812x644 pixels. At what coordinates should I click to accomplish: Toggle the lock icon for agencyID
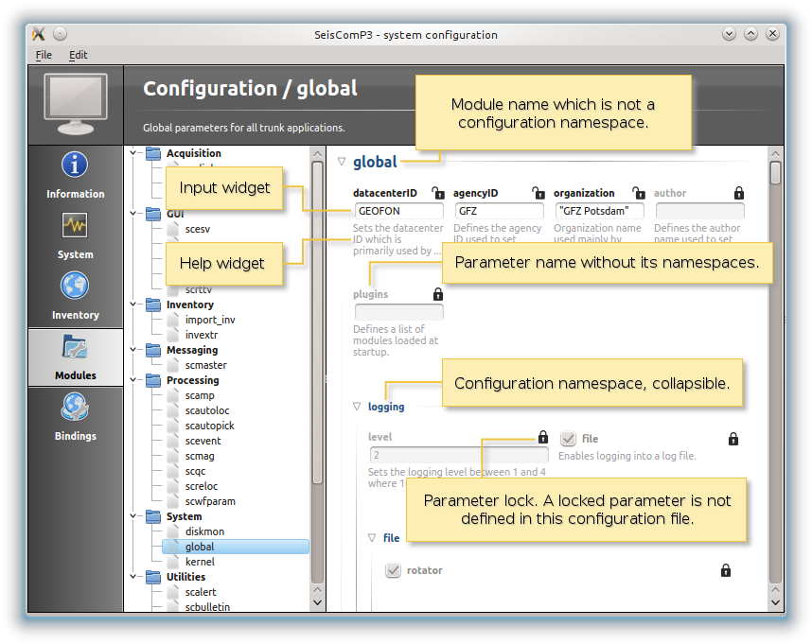[x=538, y=193]
